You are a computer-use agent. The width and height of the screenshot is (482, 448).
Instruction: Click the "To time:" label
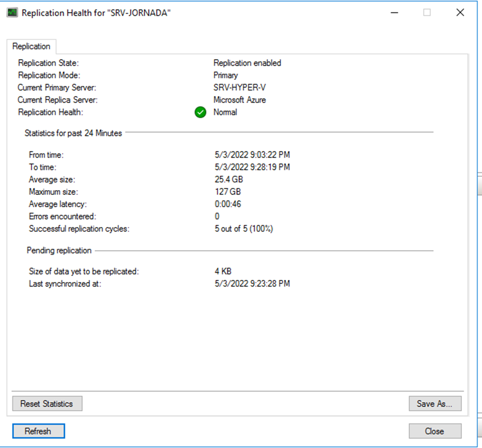point(43,167)
